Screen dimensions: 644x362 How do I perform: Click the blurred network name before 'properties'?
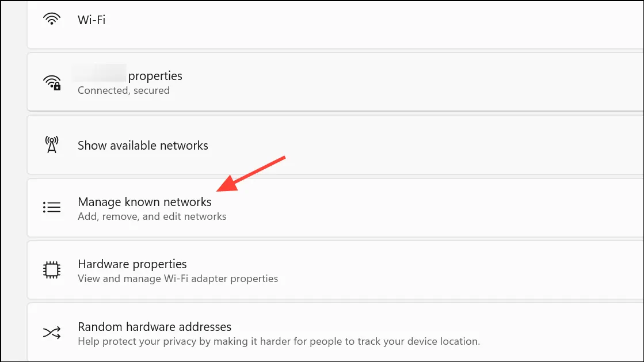pos(100,73)
